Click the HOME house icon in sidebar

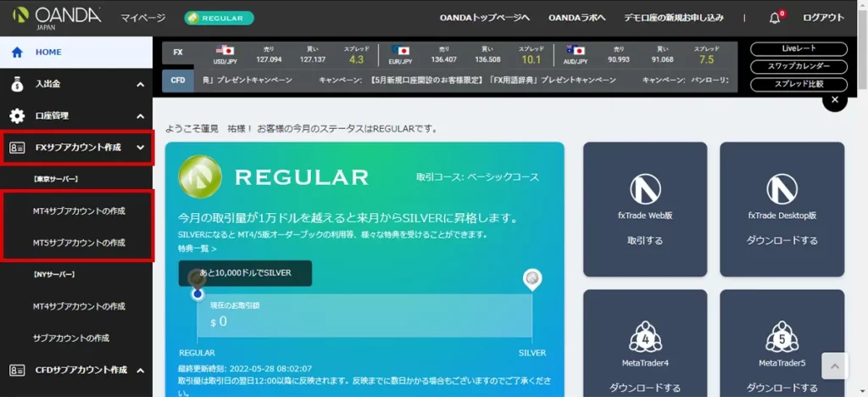(17, 52)
